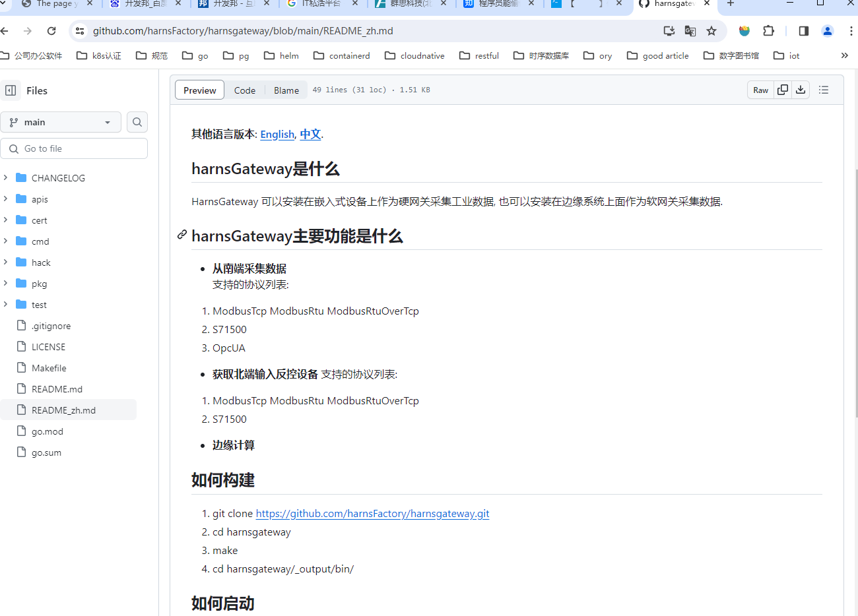Open the containerd bookmark folder
The width and height of the screenshot is (858, 616).
click(342, 55)
